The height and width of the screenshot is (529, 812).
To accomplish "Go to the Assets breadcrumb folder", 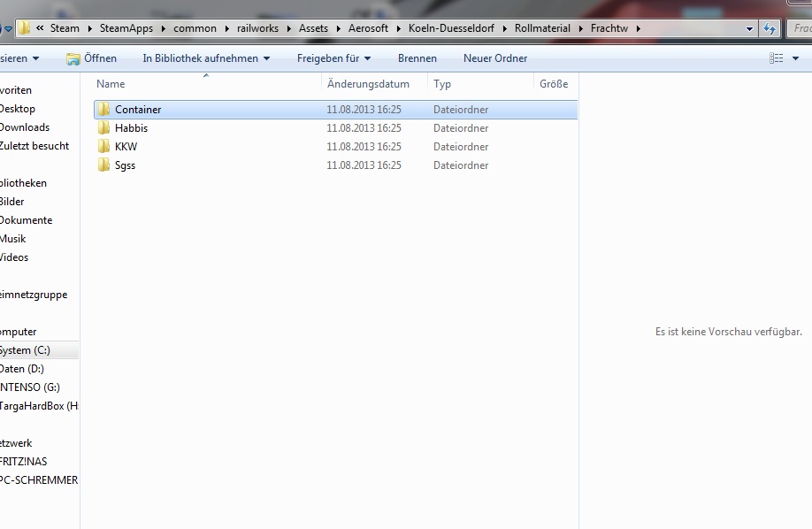I will tap(313, 28).
